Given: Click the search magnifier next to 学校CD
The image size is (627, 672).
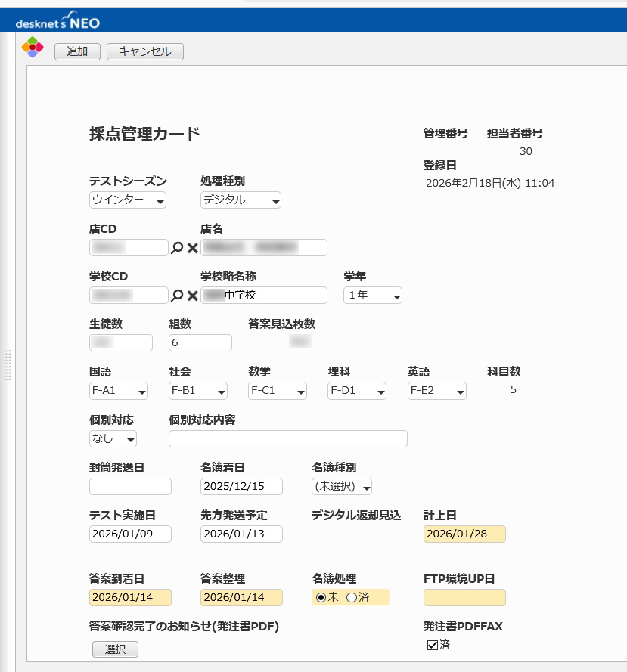Looking at the screenshot, I should coord(177,296).
